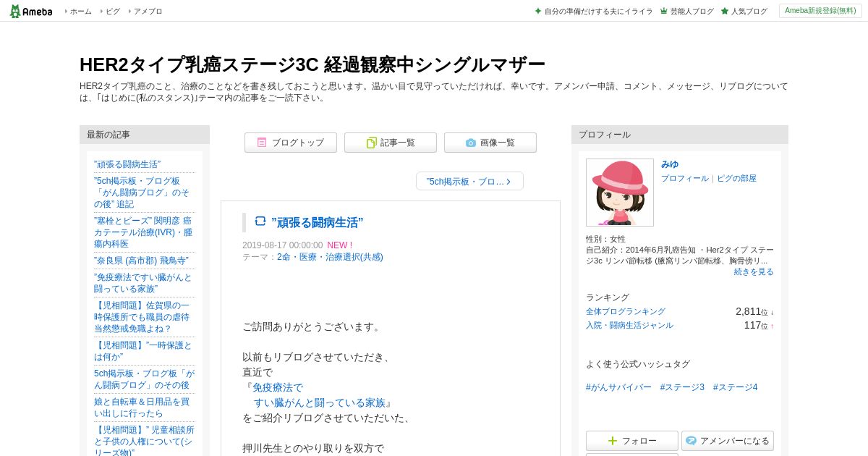Open 入院・闘病生活ジャンル ranking link
868x456 pixels.
(629, 325)
